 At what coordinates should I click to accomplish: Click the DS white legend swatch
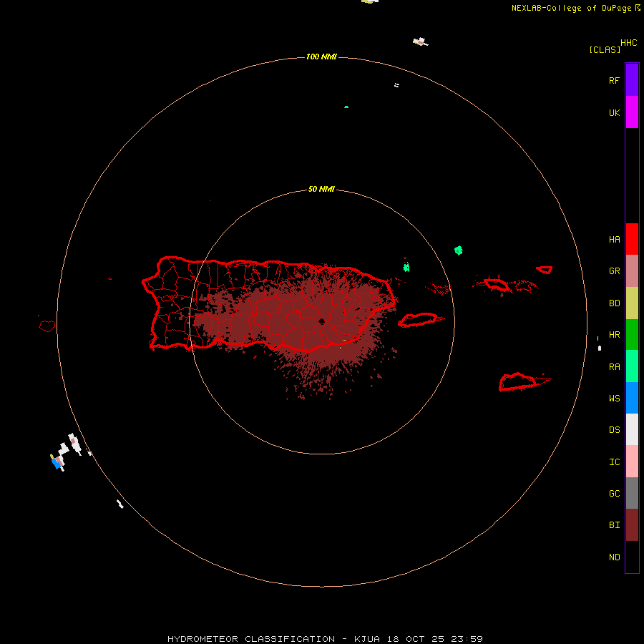point(632,429)
